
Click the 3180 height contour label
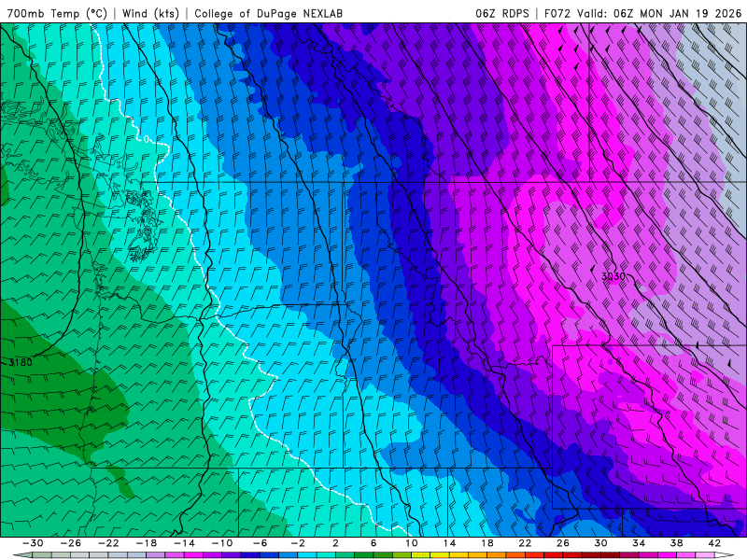(21, 362)
